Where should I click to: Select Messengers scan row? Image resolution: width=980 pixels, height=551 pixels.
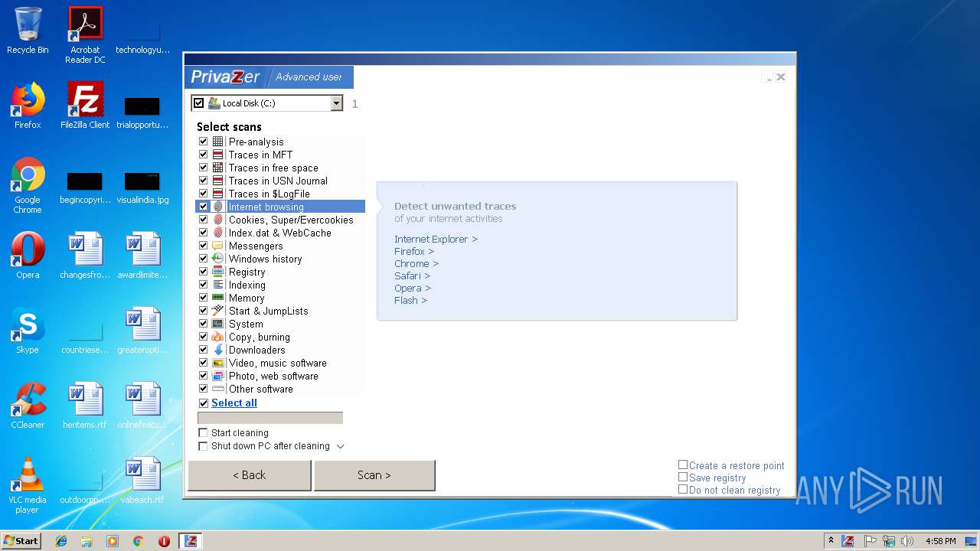(x=280, y=246)
